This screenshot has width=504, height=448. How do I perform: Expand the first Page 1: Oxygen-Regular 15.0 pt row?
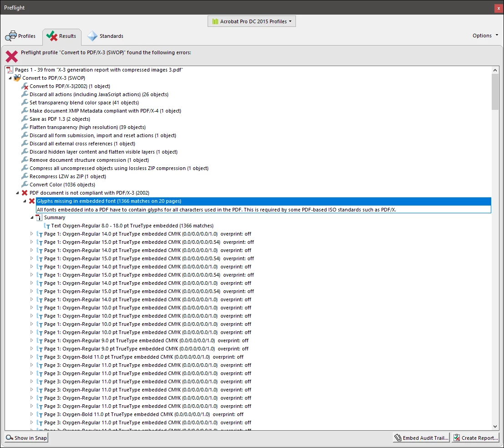(x=31, y=242)
